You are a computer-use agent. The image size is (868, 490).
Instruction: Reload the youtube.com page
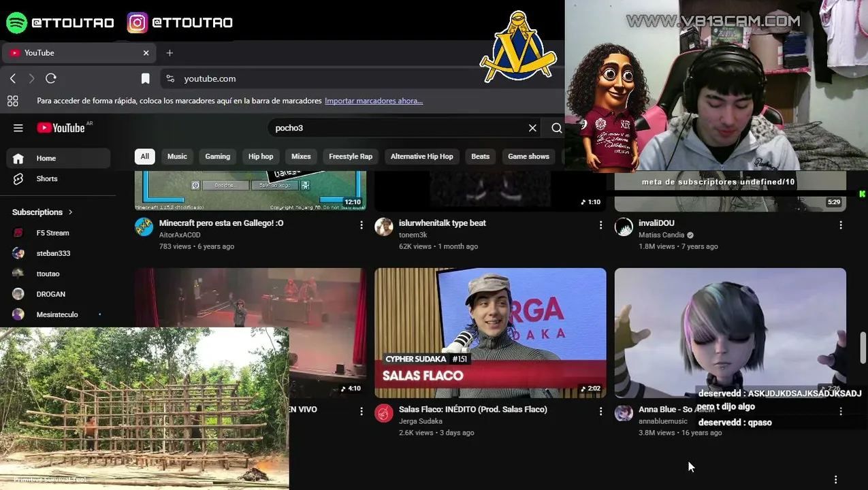51,79
